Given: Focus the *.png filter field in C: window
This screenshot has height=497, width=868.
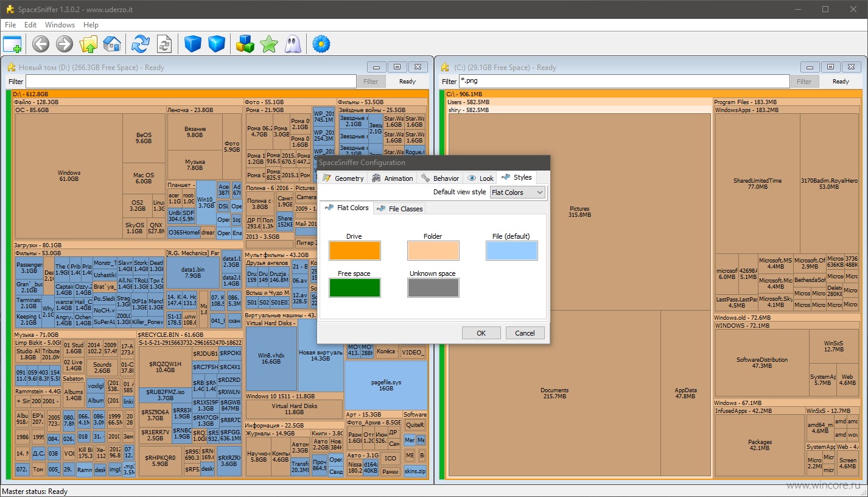Looking at the screenshot, I should pyautogui.click(x=624, y=81).
